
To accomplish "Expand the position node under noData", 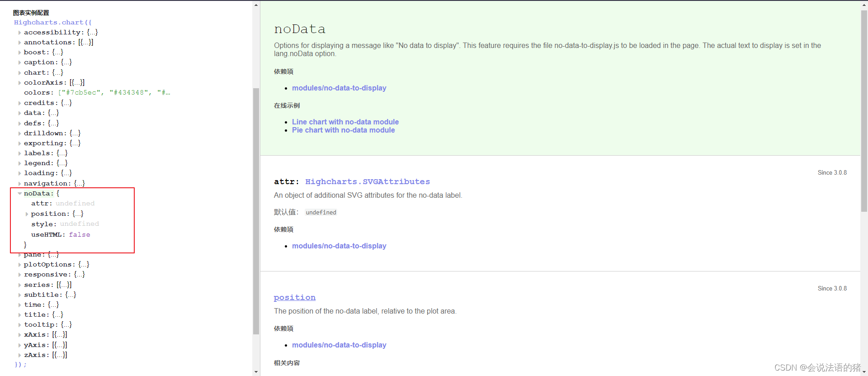I will (27, 214).
